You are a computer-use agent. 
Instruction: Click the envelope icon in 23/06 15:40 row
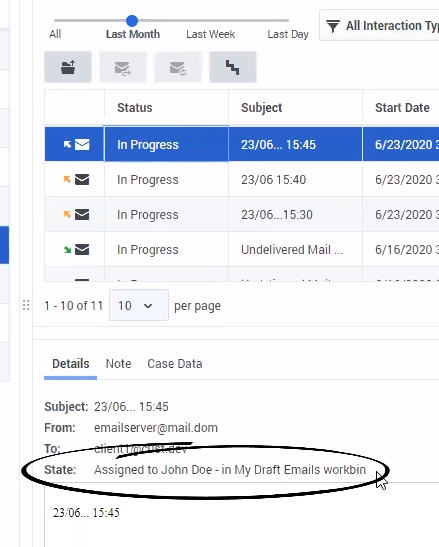(82, 180)
